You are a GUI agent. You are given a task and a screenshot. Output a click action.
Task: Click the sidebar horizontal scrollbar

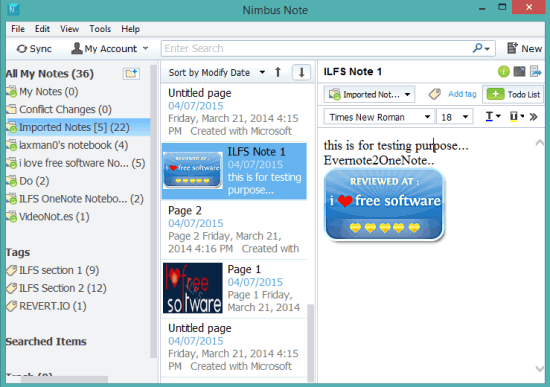(64, 379)
